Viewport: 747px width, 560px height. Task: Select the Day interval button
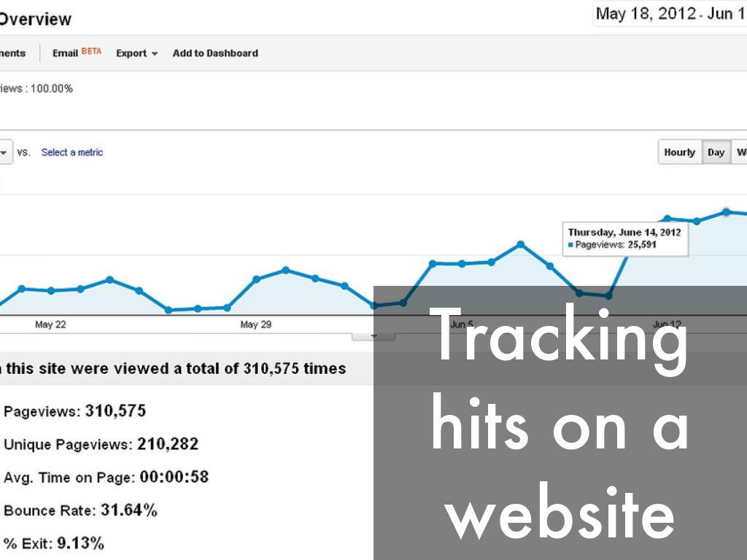pyautogui.click(x=716, y=152)
